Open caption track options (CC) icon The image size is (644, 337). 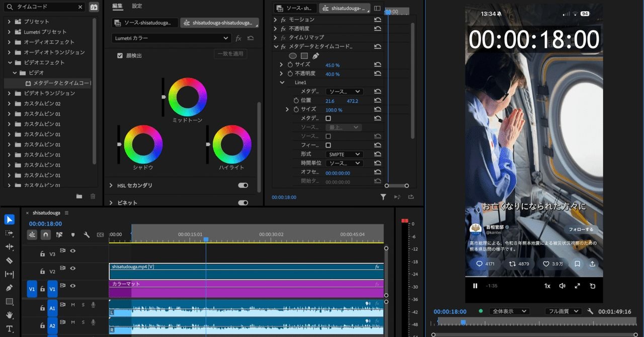[x=100, y=234]
